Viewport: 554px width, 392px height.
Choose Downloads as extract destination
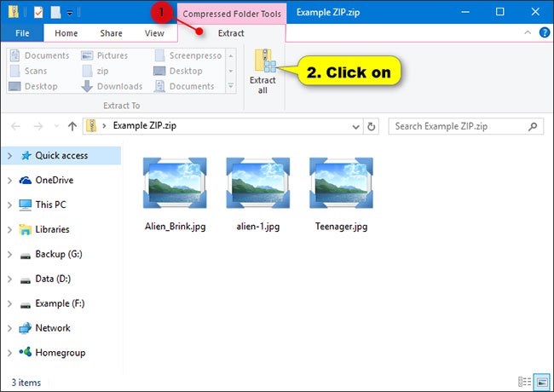point(112,86)
